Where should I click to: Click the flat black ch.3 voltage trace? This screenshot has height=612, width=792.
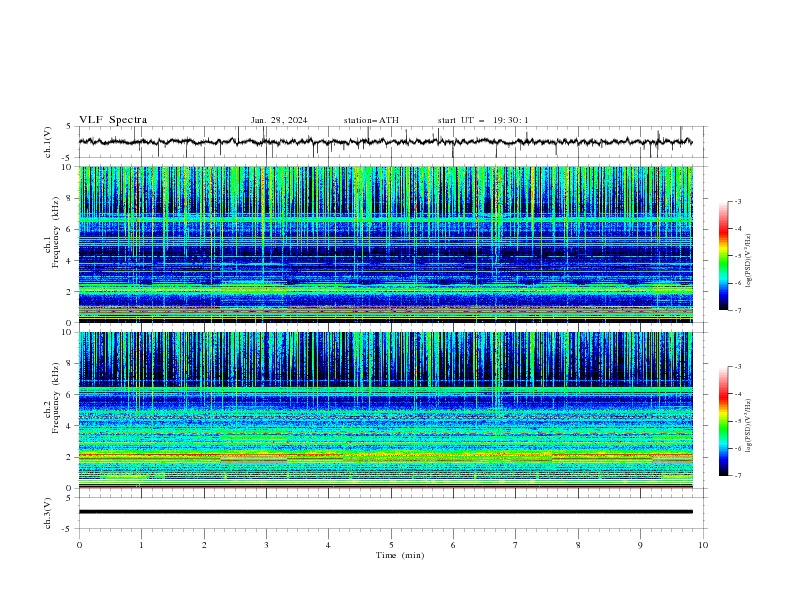tap(385, 512)
